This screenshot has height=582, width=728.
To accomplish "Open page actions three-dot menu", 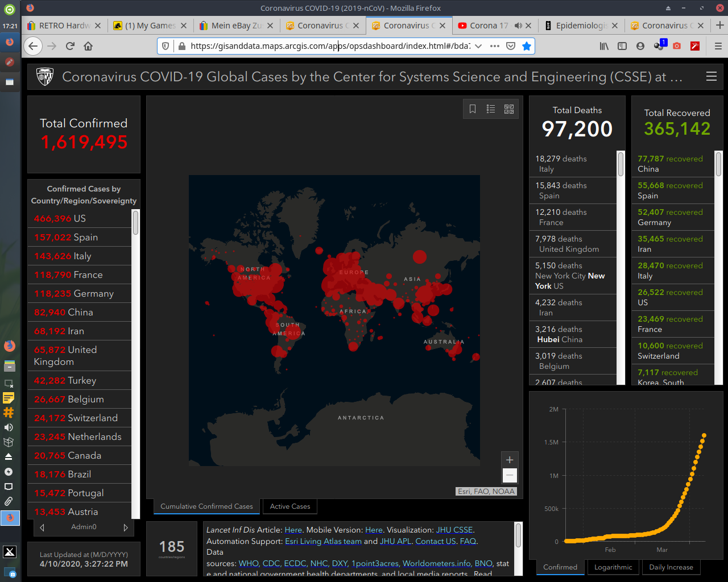I will point(495,46).
